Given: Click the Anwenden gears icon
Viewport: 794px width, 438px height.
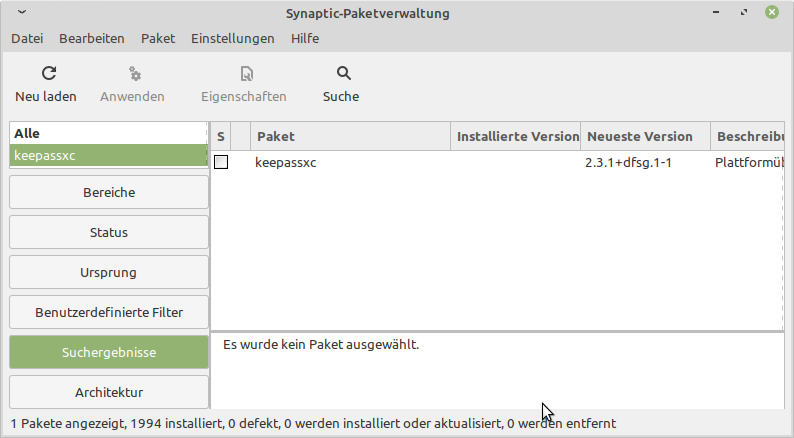Looking at the screenshot, I should pos(134,73).
